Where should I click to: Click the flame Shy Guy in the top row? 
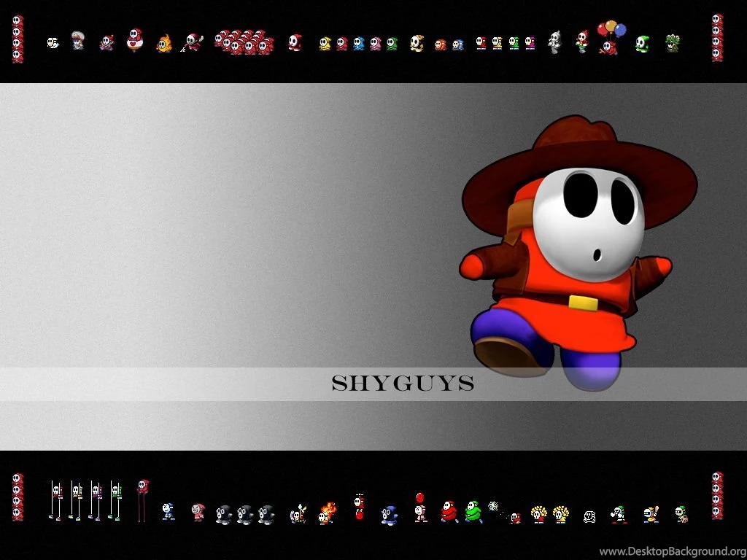pos(164,43)
